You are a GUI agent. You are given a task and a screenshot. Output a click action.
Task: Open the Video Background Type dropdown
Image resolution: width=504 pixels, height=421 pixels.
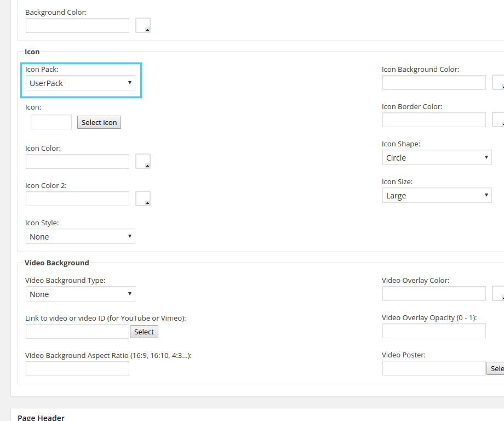[80, 294]
